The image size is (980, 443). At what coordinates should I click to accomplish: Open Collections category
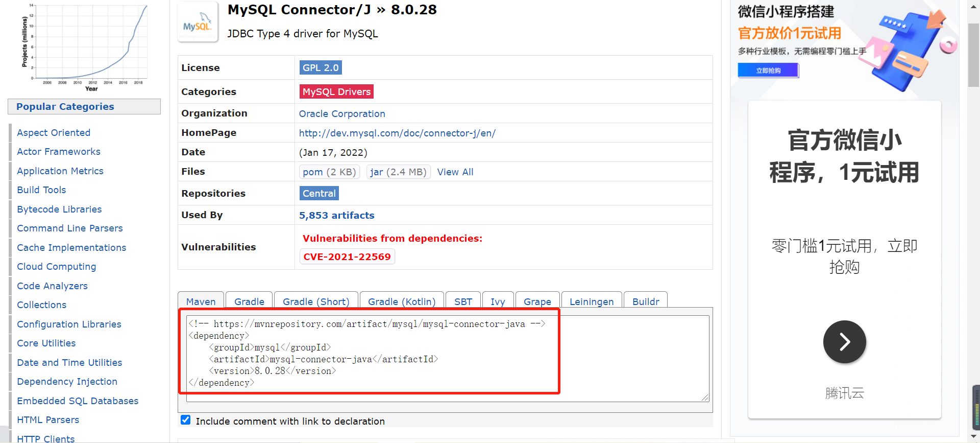42,305
